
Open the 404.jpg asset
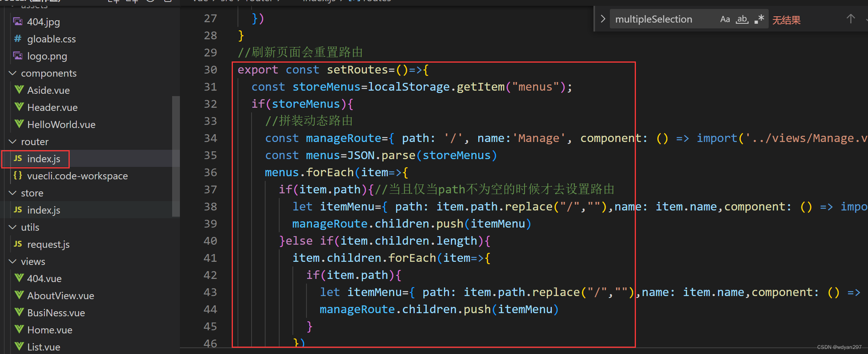[x=43, y=22]
